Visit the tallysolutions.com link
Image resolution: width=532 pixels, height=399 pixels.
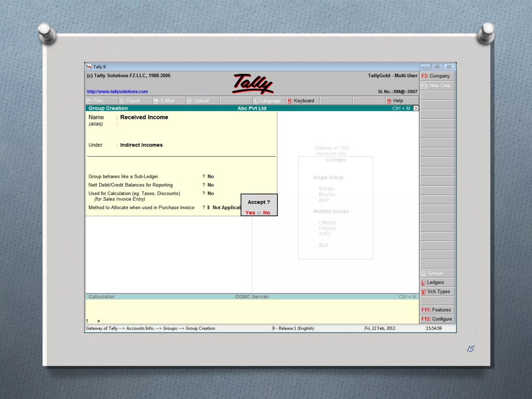(117, 91)
